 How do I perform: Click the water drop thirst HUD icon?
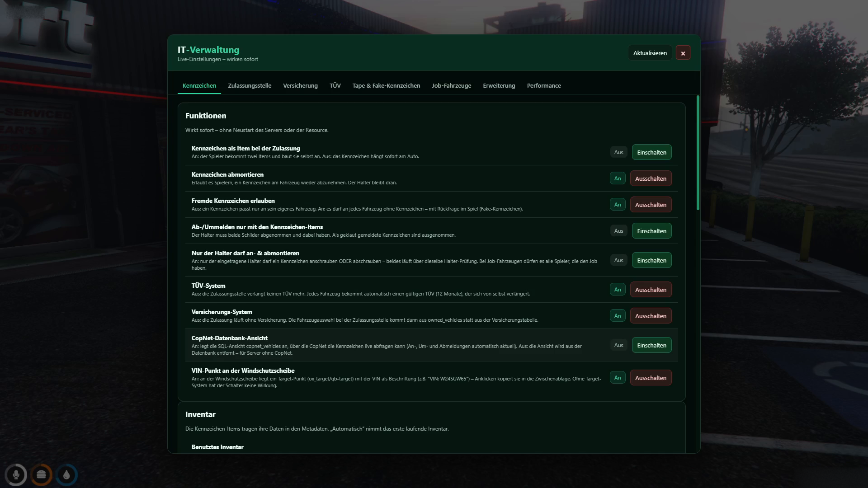tap(66, 475)
